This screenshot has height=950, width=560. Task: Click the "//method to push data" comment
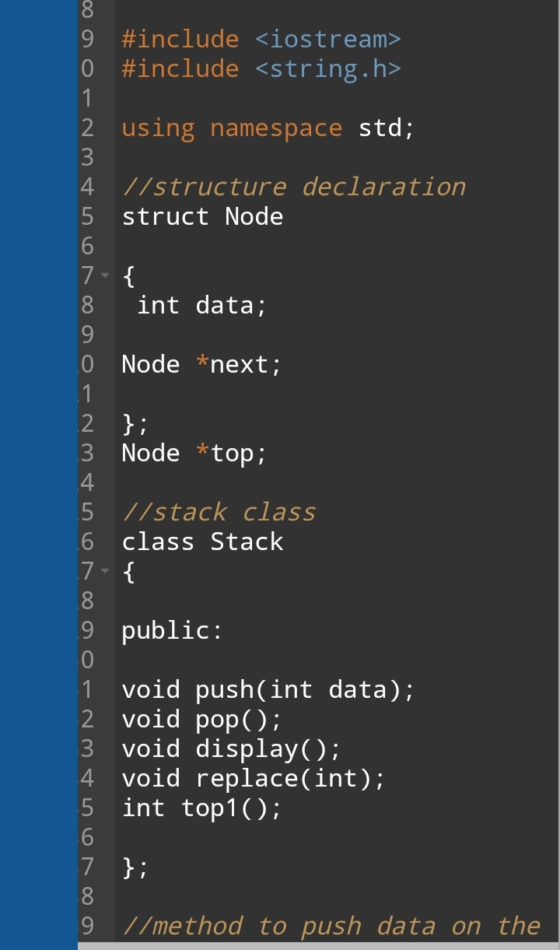click(331, 926)
